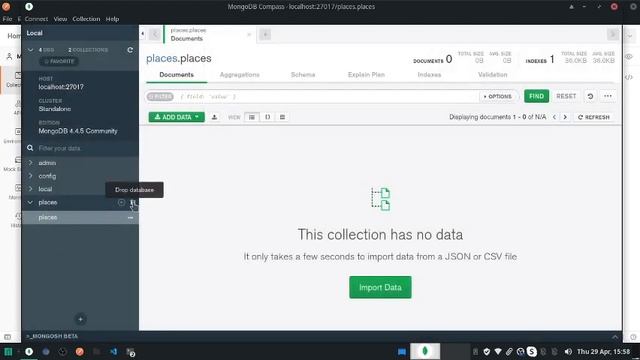Click the Drop database trash icon for places
The width and height of the screenshot is (640, 360).
click(132, 202)
